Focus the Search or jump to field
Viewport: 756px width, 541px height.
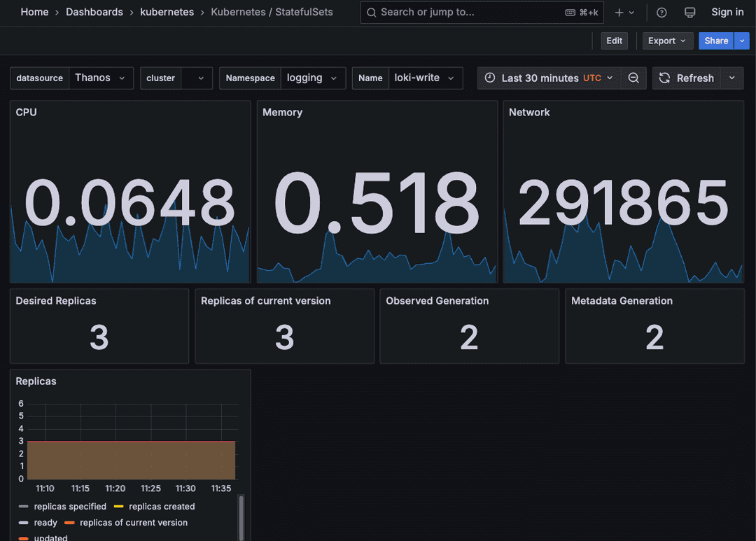482,13
